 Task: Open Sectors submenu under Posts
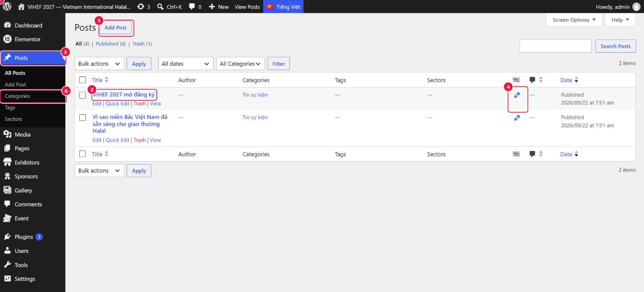click(x=13, y=119)
